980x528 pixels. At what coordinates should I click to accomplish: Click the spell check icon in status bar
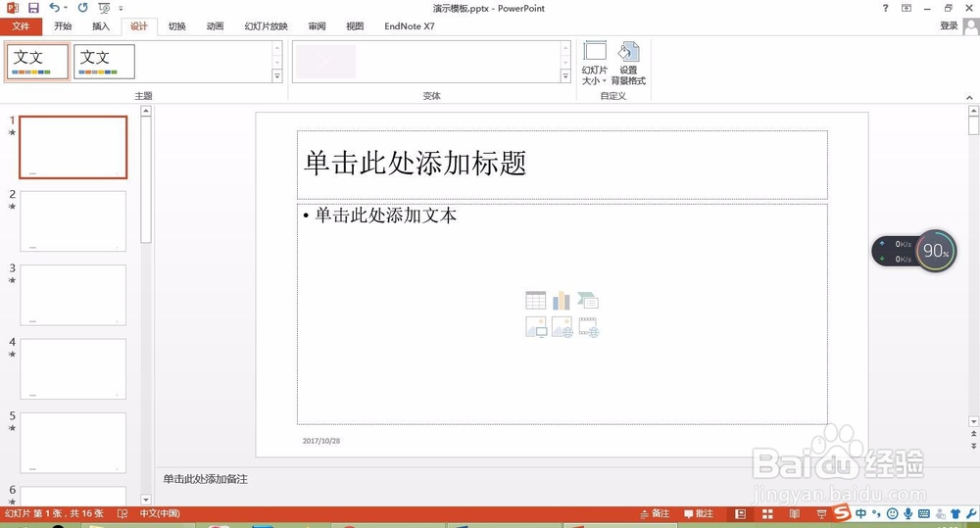122,513
